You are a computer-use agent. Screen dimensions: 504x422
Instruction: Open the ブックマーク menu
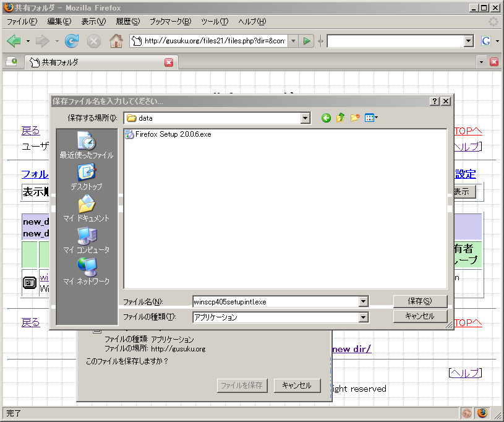[170, 21]
